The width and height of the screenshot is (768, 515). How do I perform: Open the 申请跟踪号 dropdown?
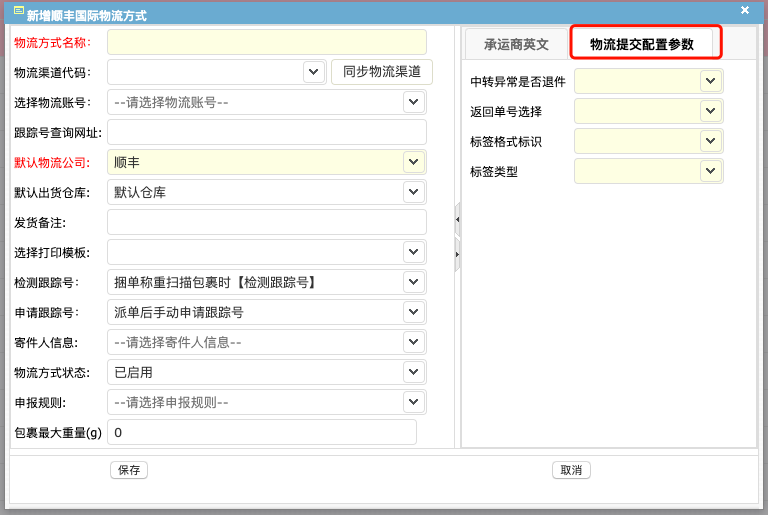point(414,312)
